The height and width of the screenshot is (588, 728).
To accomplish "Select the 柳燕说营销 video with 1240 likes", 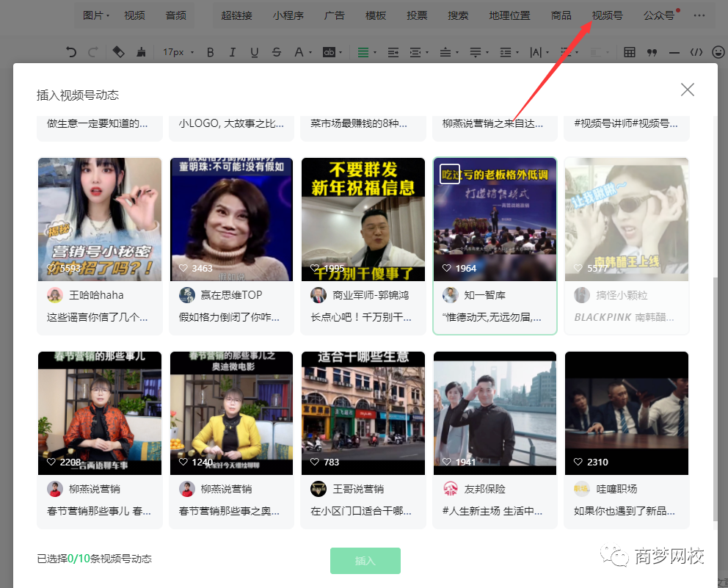I will [232, 413].
